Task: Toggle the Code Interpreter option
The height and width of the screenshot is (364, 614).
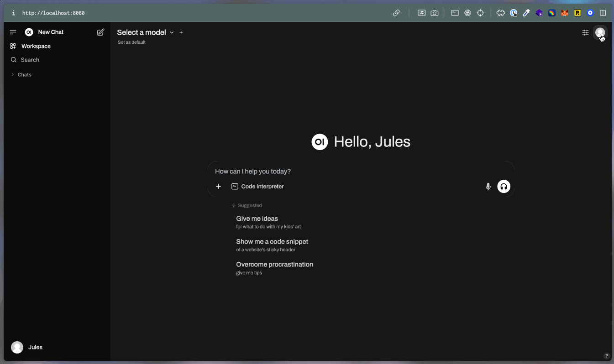Action: coord(257,186)
